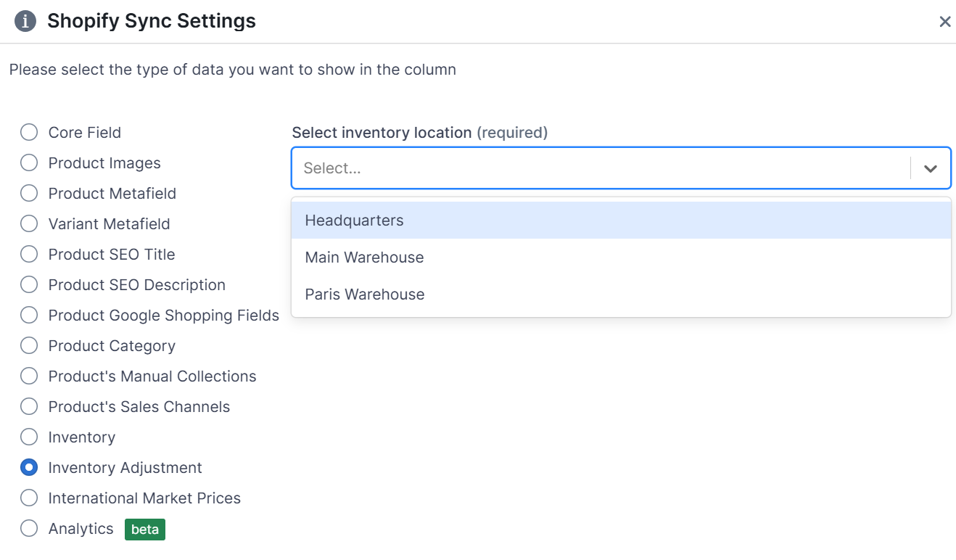Click the beta badge next to Analytics

pyautogui.click(x=144, y=530)
